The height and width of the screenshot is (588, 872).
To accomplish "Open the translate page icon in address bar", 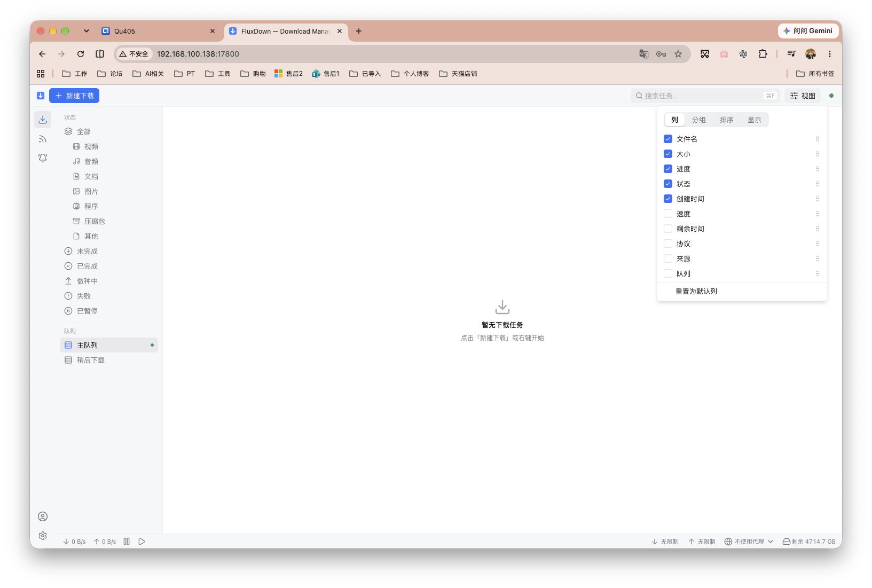I will (644, 54).
